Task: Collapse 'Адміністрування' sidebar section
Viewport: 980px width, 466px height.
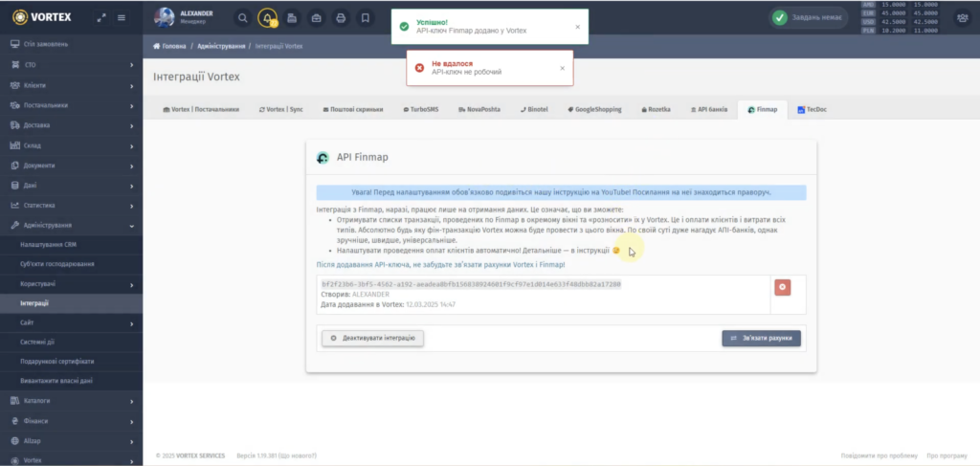Action: 71,225
